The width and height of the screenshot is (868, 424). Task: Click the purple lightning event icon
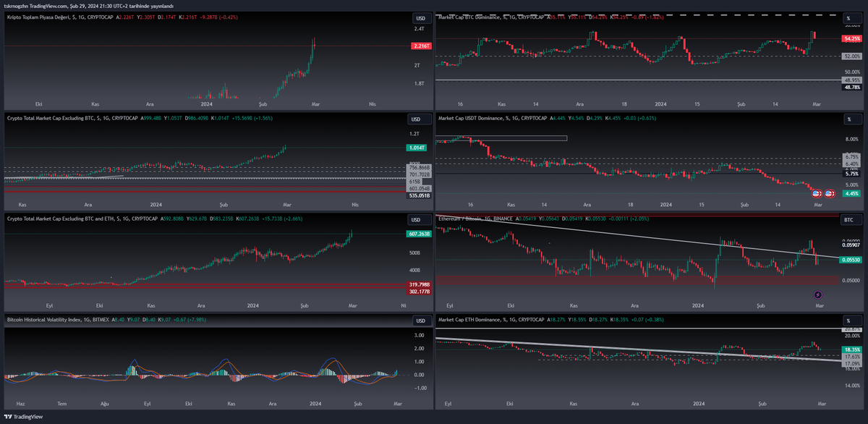[x=818, y=294]
